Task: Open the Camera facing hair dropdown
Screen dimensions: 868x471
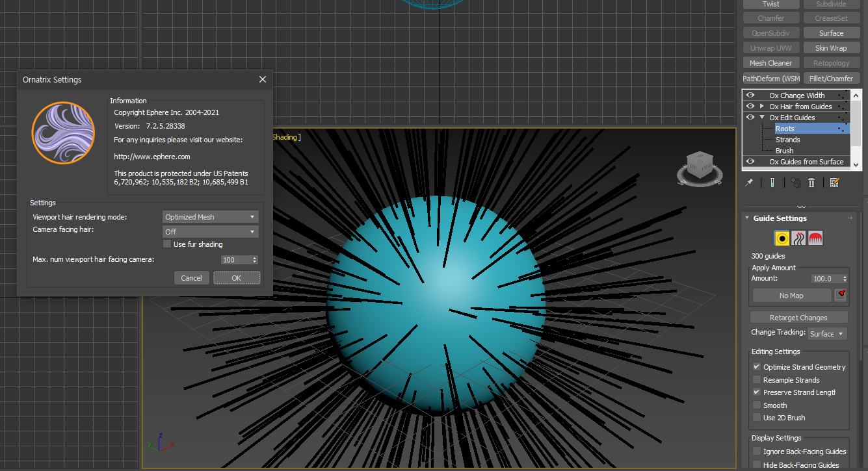Action: 210,232
